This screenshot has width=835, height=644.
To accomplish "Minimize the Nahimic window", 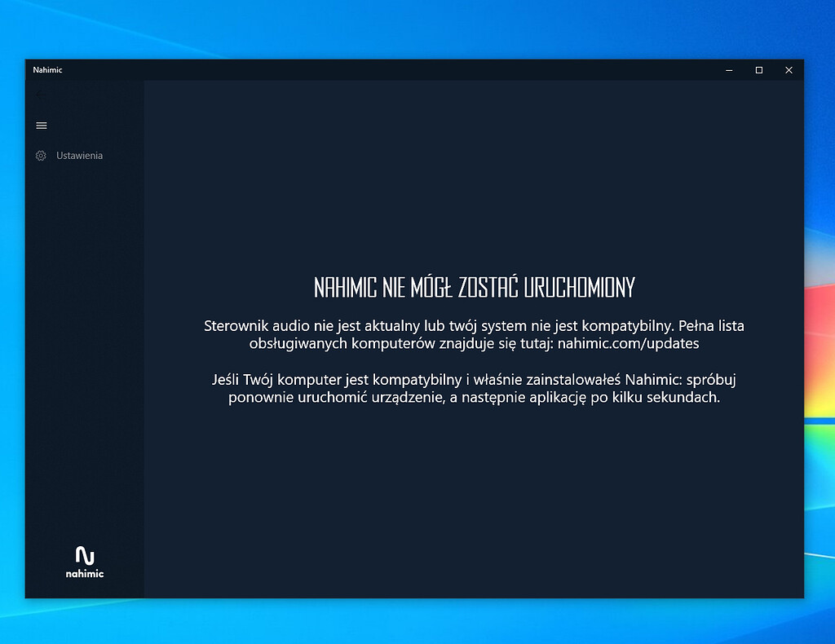I will 728,70.
